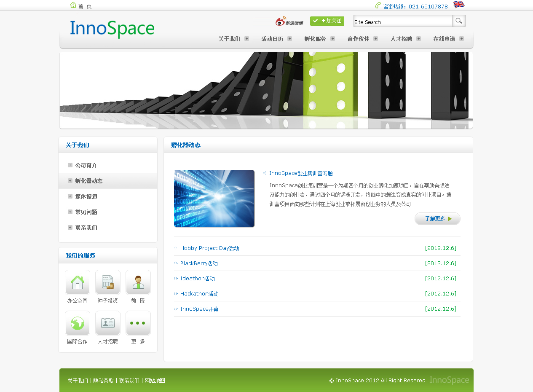Expand the 孵化服务 navigation dropdown
The width and height of the screenshot is (533, 392).
(319, 39)
